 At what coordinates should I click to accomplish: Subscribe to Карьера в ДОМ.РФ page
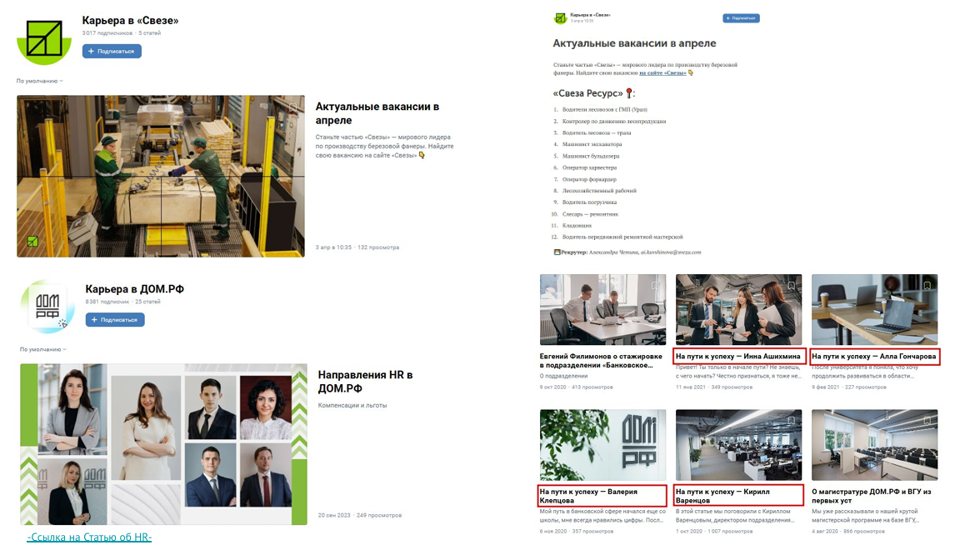point(115,319)
